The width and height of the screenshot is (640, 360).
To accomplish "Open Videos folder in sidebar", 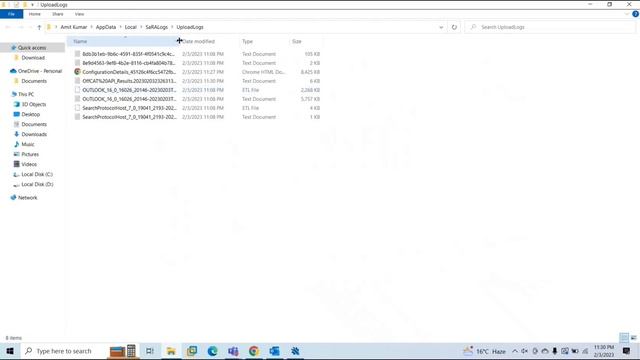I will tap(29, 164).
